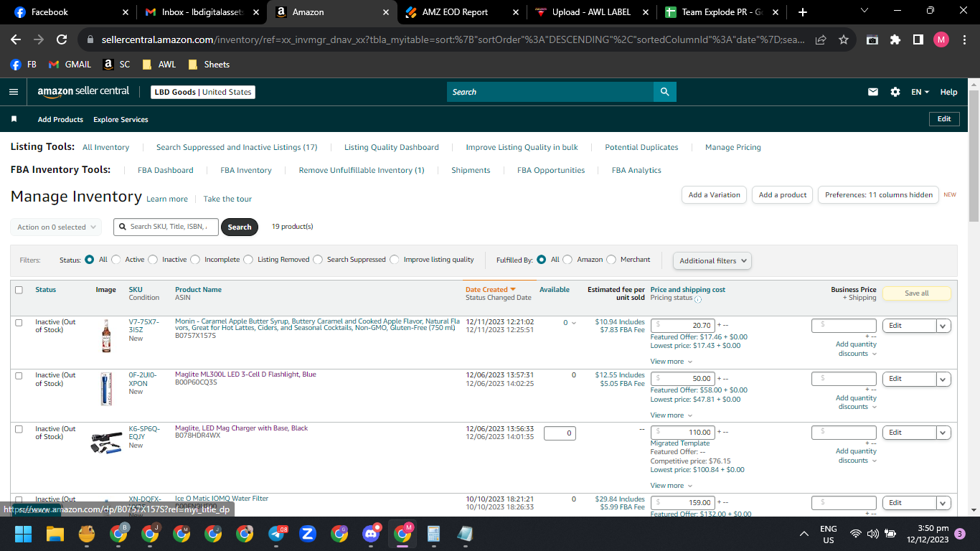
Task: Click the price field showing 20.70
Action: pos(682,325)
